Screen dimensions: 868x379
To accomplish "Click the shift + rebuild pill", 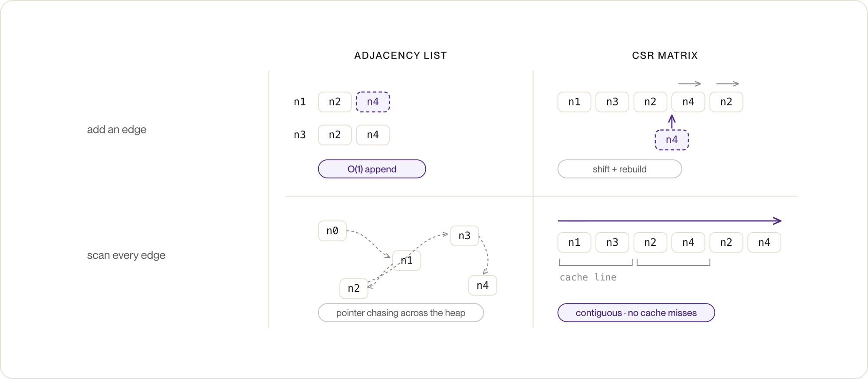I will point(620,169).
